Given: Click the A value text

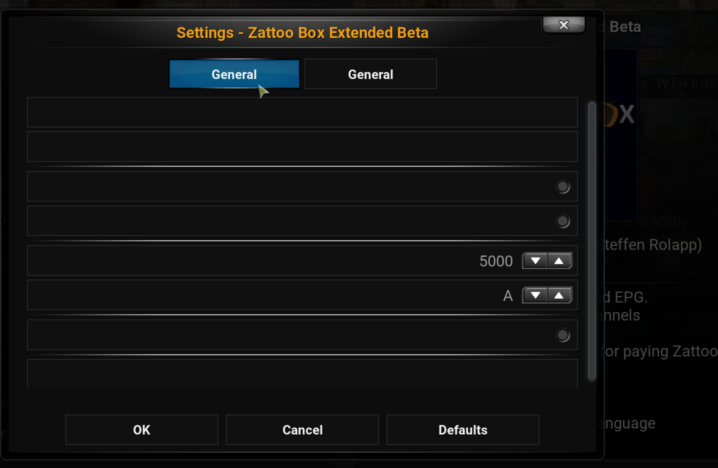Looking at the screenshot, I should 508,296.
